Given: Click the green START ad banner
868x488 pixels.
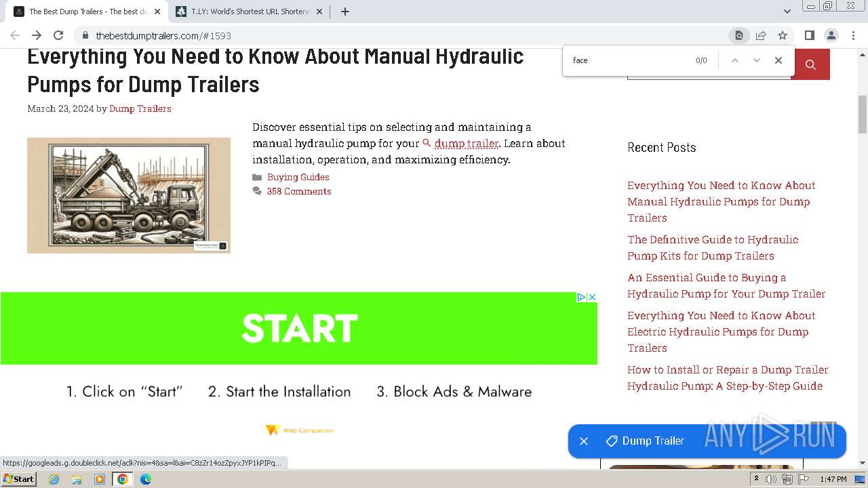Looking at the screenshot, I should (x=299, y=328).
